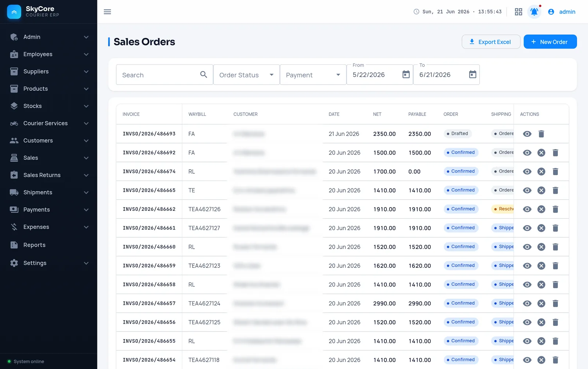Image resolution: width=588 pixels, height=369 pixels.
Task: Delete order INVSO/2026/486654
Action: (555, 360)
